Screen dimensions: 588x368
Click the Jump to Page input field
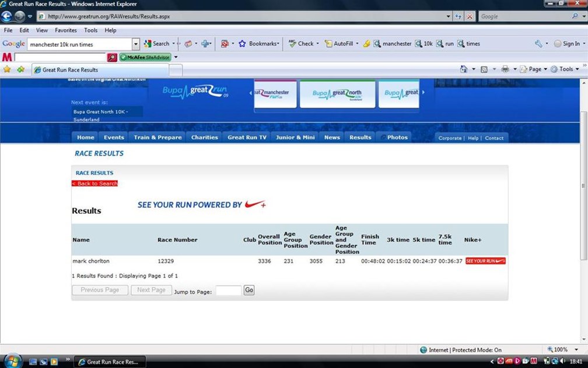click(x=228, y=290)
